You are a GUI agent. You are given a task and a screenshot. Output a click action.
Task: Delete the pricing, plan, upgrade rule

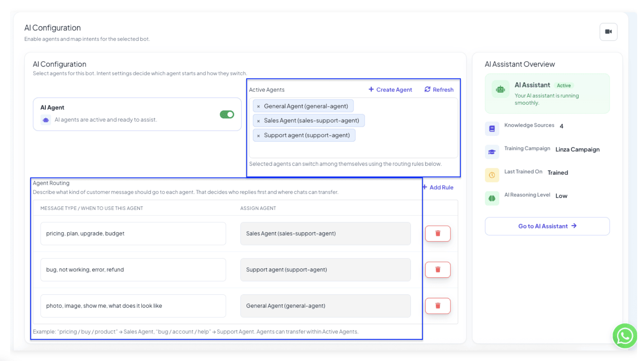tap(438, 233)
